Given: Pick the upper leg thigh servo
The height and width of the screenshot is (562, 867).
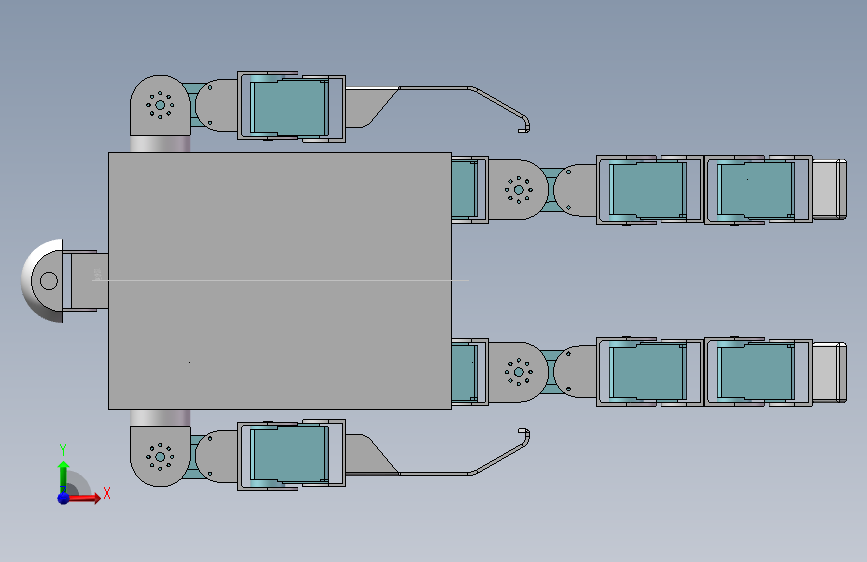Looking at the screenshot, I should click(648, 190).
